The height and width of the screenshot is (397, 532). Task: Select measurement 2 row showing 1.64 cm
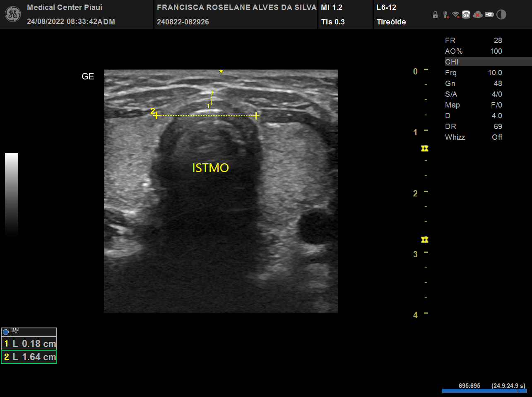tap(29, 357)
